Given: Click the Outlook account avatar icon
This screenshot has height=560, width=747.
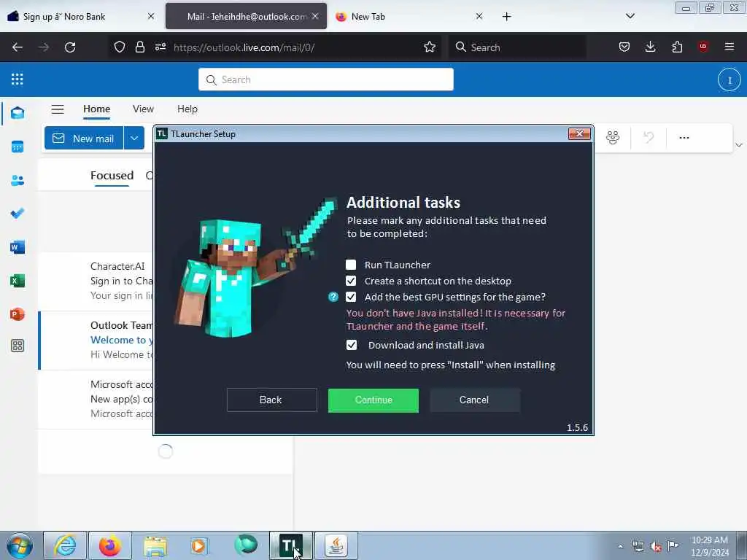Looking at the screenshot, I should (729, 79).
